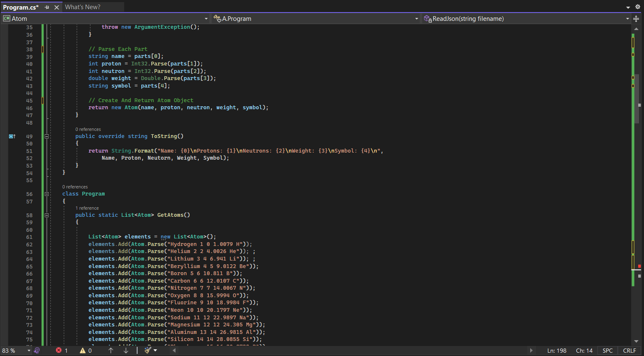The width and height of the screenshot is (644, 356).
Task: Click the CRLF line ending indicator
Action: (x=629, y=351)
